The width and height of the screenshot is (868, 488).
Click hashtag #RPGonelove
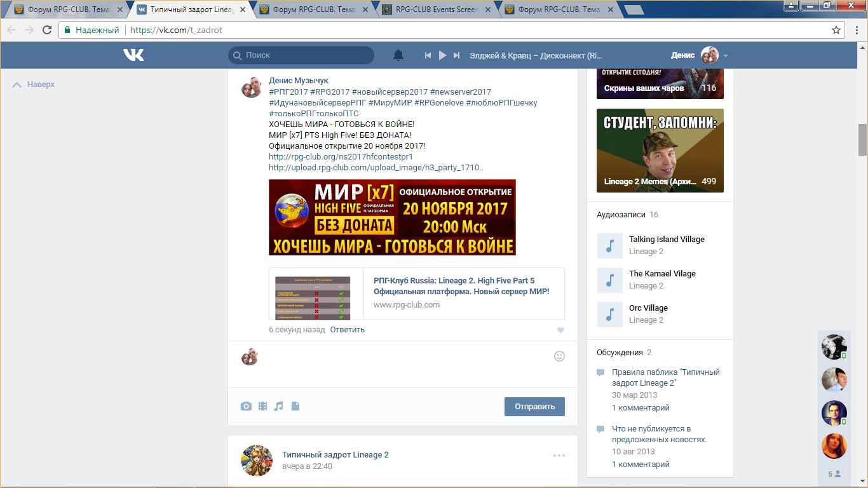(x=439, y=103)
